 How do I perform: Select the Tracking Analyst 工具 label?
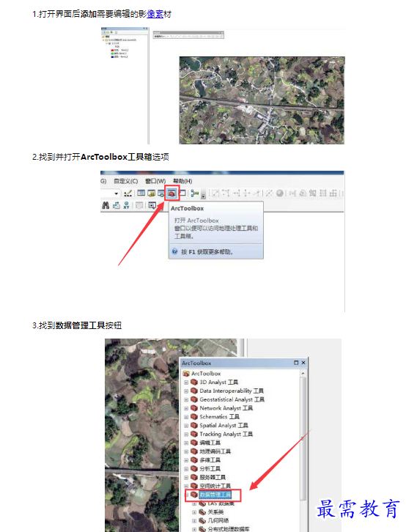[x=226, y=434]
